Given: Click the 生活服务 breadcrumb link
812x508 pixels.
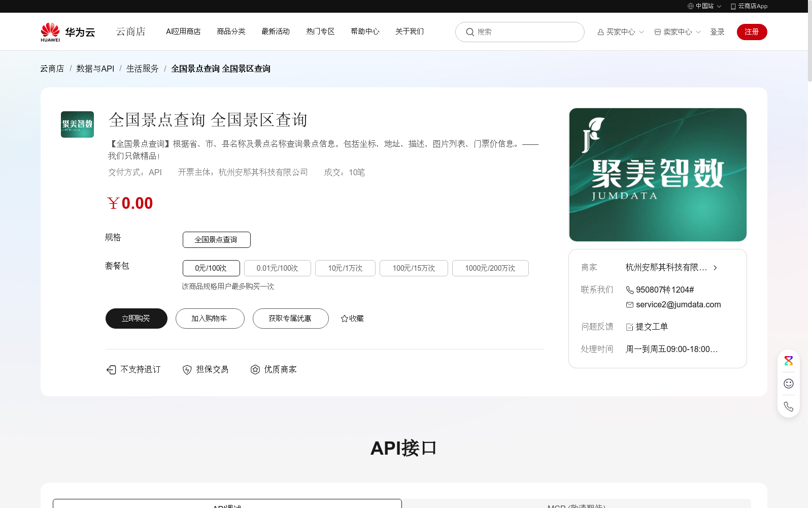Looking at the screenshot, I should (x=143, y=69).
